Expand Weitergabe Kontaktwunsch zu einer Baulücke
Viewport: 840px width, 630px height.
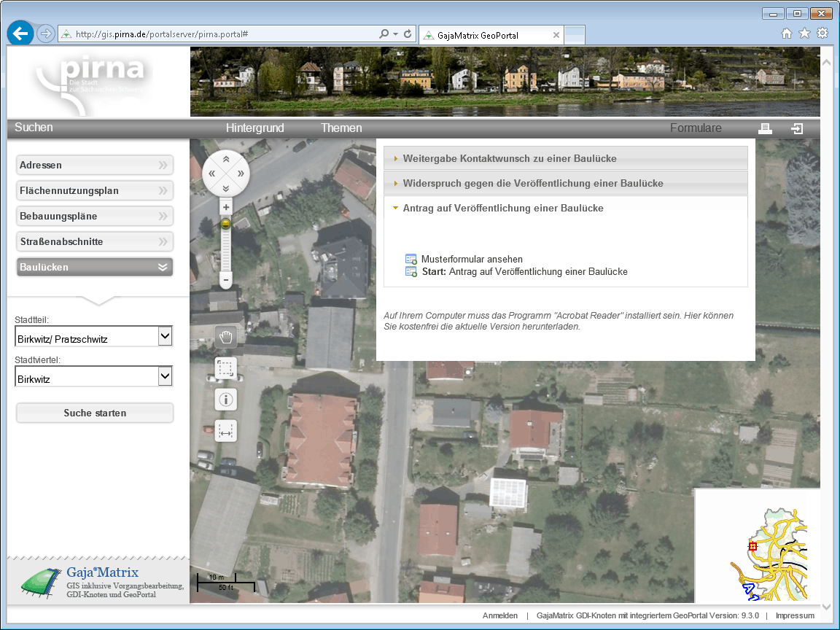pyautogui.click(x=509, y=158)
